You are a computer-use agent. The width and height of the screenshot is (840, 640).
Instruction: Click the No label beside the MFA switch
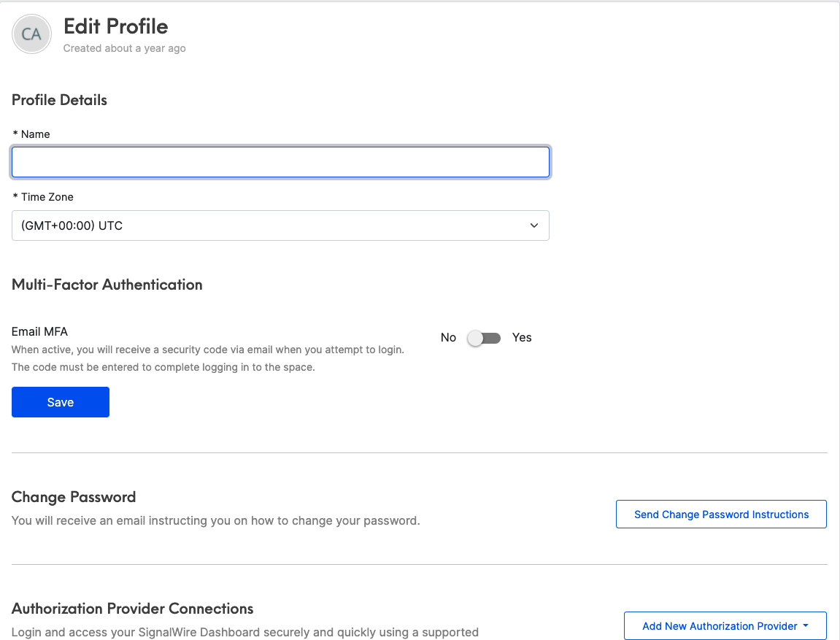coord(448,337)
